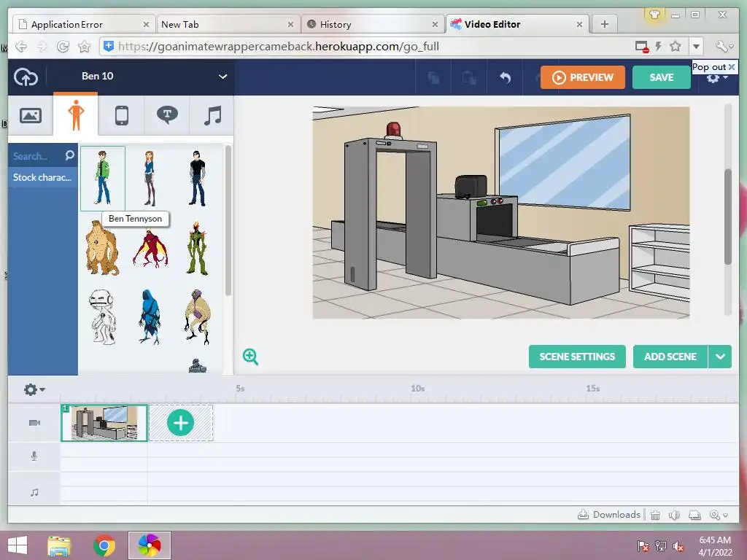Image resolution: width=747 pixels, height=560 pixels.
Task: Click the trash icon in status bar
Action: click(x=656, y=515)
